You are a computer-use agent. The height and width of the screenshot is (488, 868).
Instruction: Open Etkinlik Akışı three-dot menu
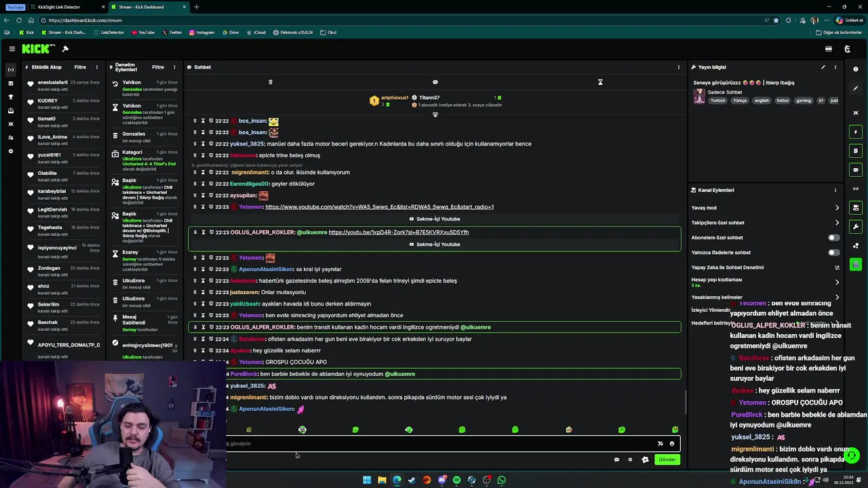pyautogui.click(x=97, y=67)
